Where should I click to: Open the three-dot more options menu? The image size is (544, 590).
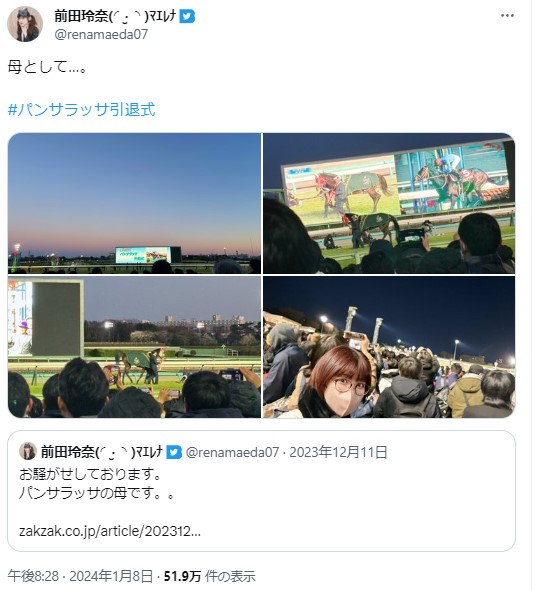[507, 15]
